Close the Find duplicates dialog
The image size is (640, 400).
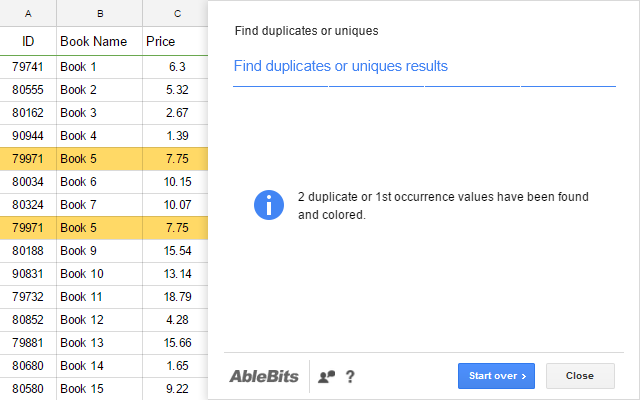click(580, 376)
